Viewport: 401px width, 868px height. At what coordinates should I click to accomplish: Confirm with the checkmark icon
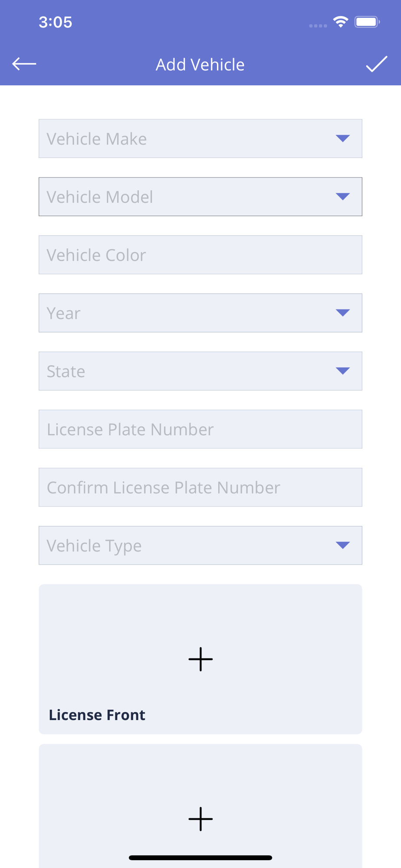pos(376,64)
